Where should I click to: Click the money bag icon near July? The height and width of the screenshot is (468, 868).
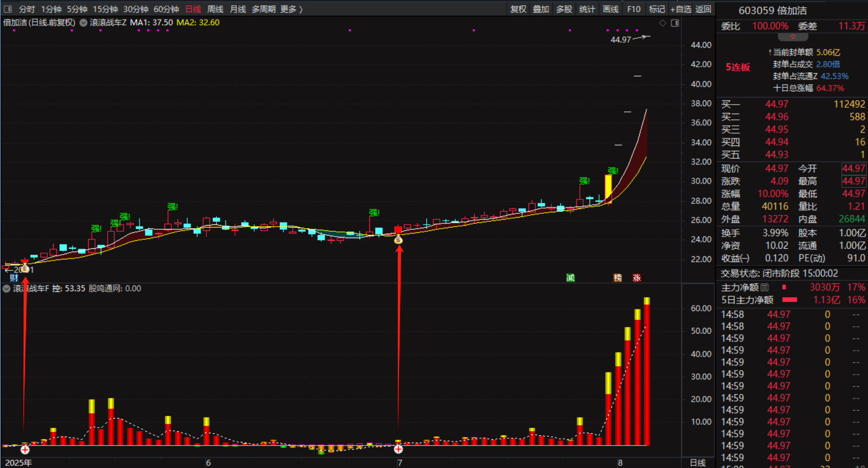tap(398, 240)
